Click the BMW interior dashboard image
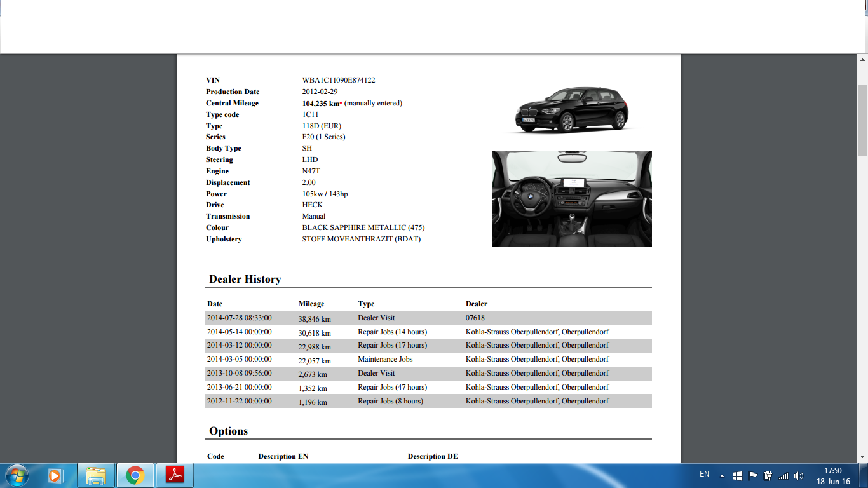The height and width of the screenshot is (488, 868). tap(572, 198)
